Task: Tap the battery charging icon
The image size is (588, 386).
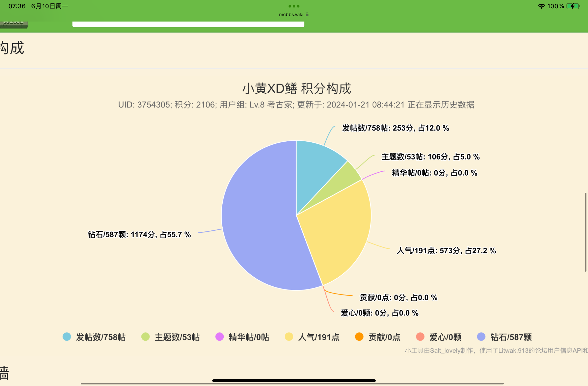Action: pyautogui.click(x=573, y=6)
